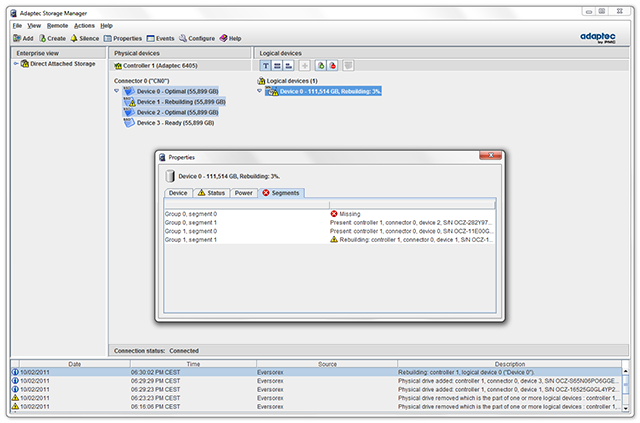Click the Source column header in event log
Screen dimensions: 640x423
327,364
